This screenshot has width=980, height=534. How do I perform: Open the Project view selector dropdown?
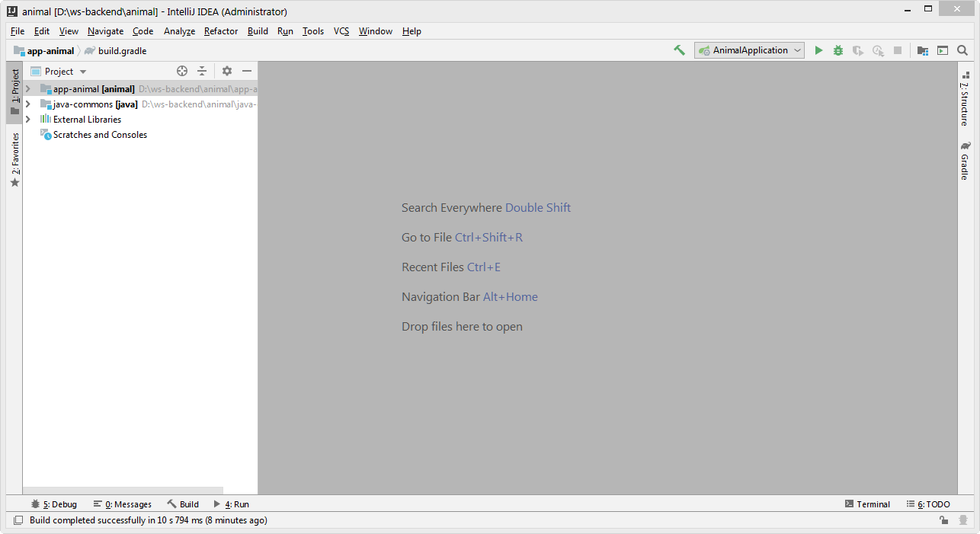tap(59, 71)
